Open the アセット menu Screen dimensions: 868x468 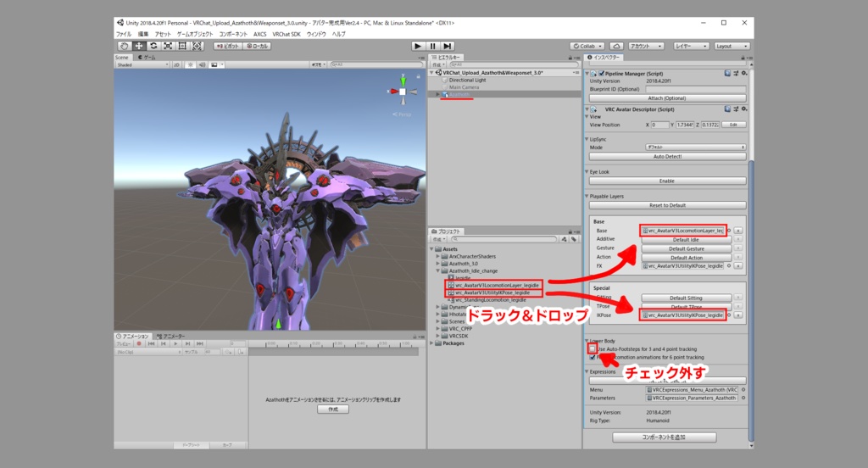[x=163, y=35]
